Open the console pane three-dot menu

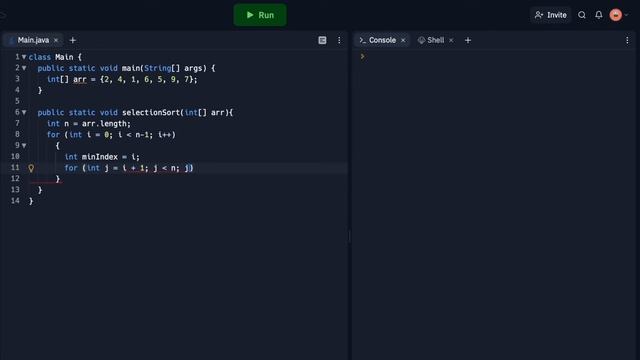click(x=627, y=40)
